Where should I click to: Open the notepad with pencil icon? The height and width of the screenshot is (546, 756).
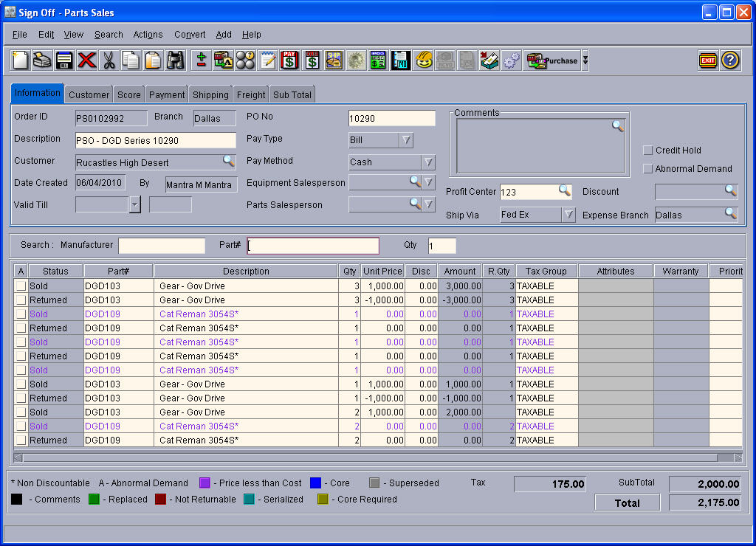(x=267, y=61)
